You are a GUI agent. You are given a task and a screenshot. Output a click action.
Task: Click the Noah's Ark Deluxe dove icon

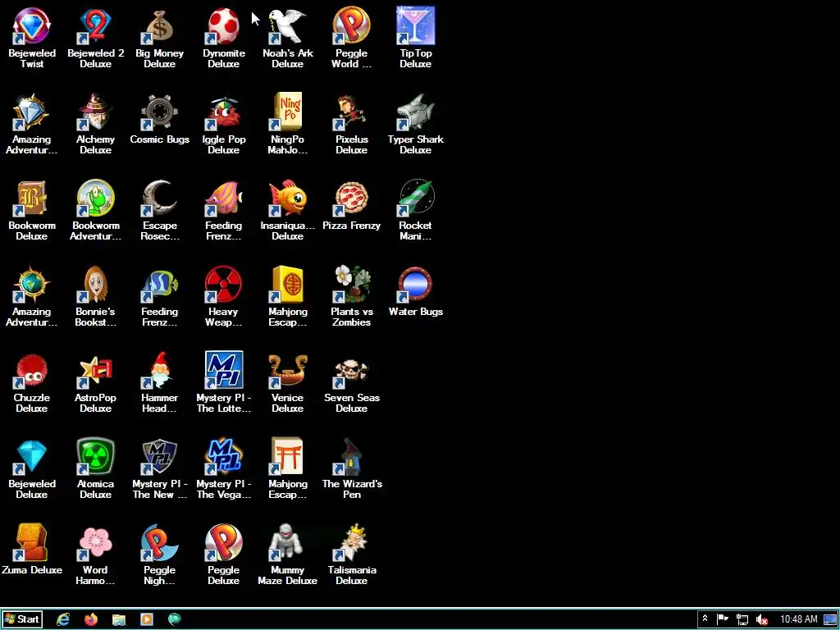click(x=288, y=26)
